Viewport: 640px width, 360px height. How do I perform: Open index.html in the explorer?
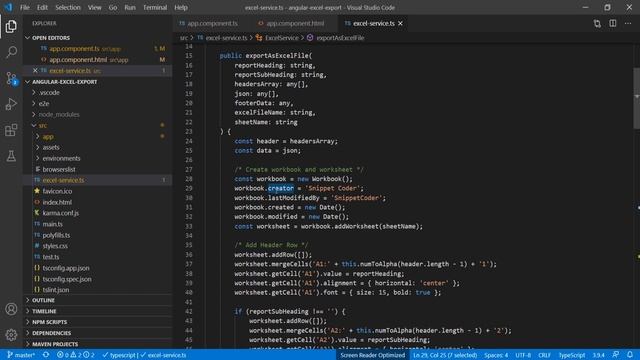[57, 202]
